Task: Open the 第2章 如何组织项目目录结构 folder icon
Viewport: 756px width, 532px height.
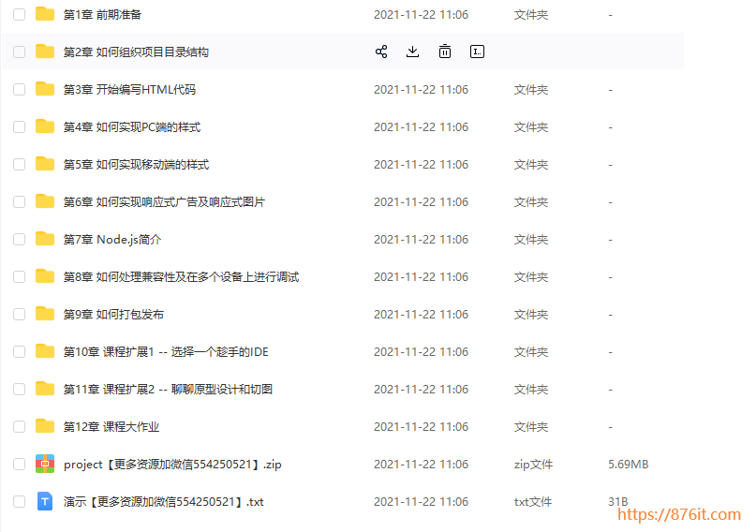Action: click(45, 52)
